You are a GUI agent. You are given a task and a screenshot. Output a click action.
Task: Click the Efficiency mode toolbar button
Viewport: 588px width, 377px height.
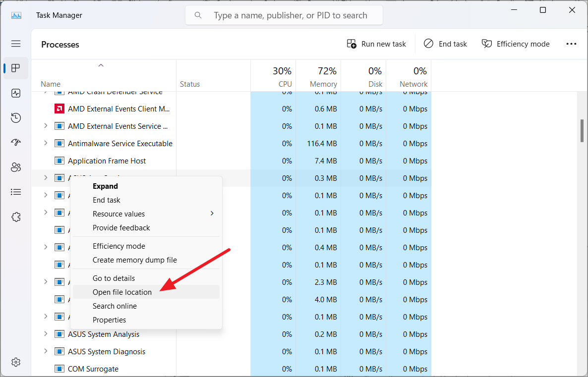point(516,44)
